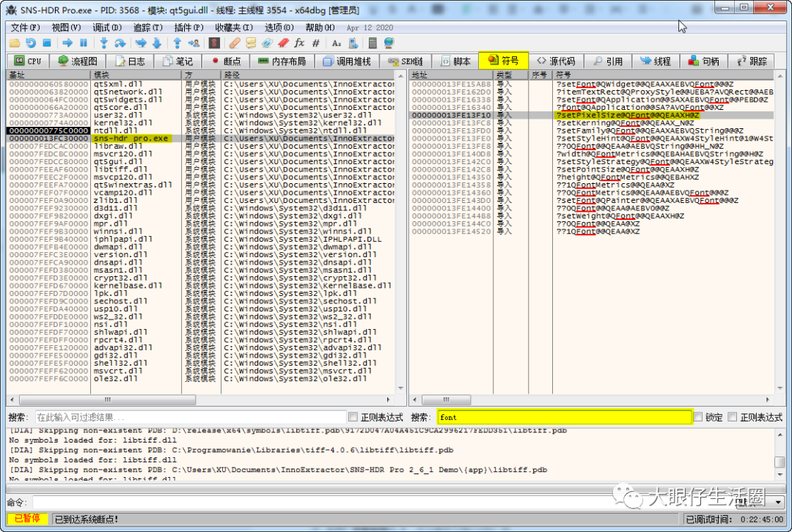The height and width of the screenshot is (532, 792).
Task: Open the 帮助(H) menu
Action: (x=320, y=28)
